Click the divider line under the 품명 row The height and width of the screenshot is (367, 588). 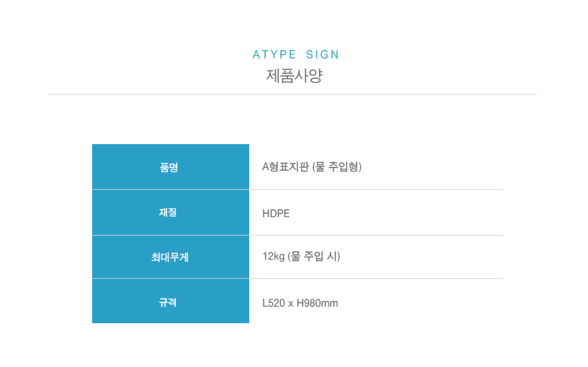[x=376, y=189]
